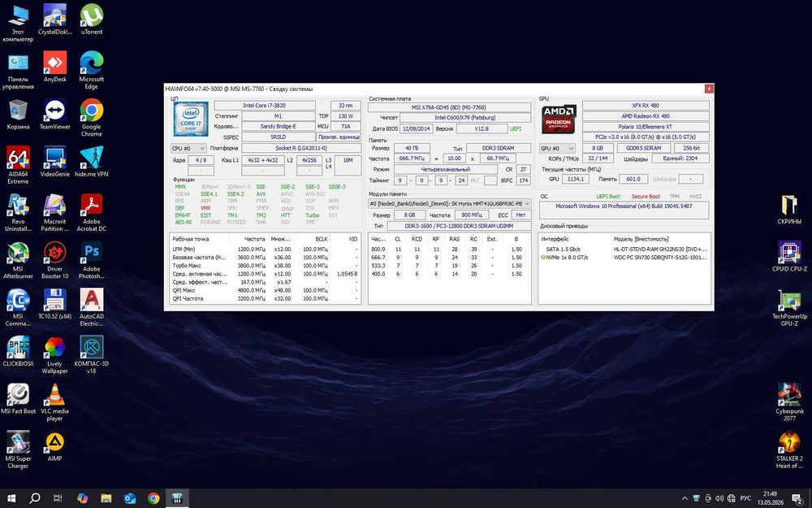The width and height of the screenshot is (812, 508).
Task: Switch the РУС input language indicator
Action: tap(745, 499)
